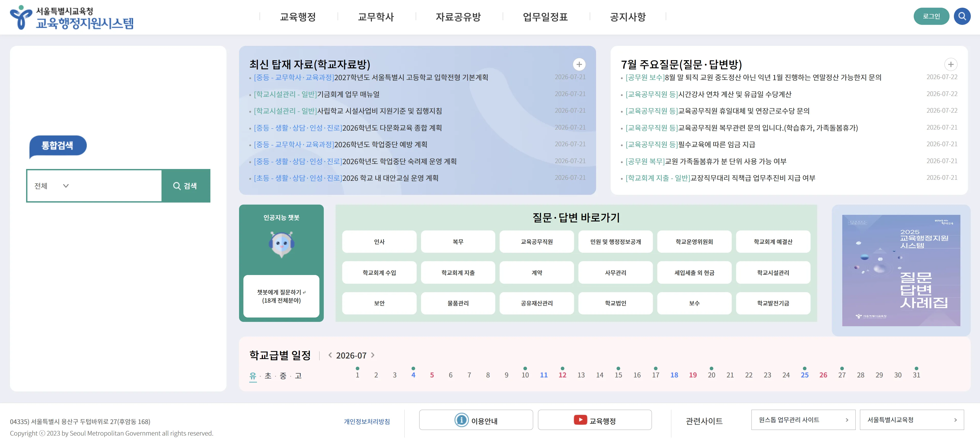
Task: Click plus icon next to 7월 주요질문
Action: (x=950, y=64)
